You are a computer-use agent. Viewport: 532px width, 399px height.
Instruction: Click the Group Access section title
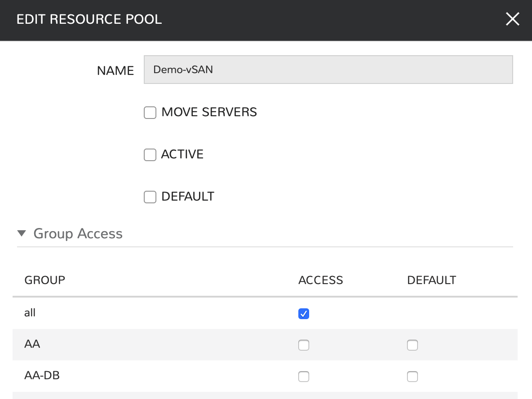[78, 234]
